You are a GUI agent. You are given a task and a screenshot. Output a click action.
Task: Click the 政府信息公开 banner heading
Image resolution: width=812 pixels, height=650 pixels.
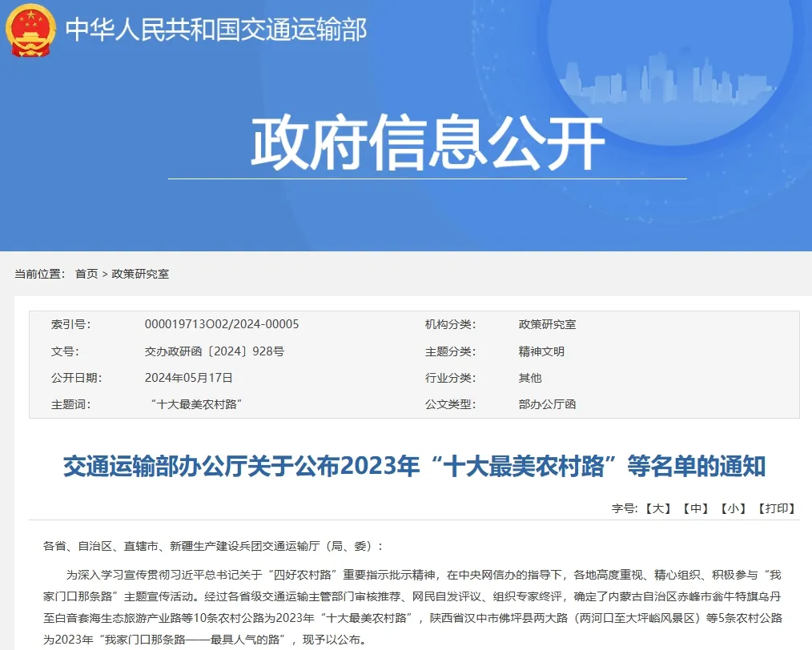click(428, 142)
